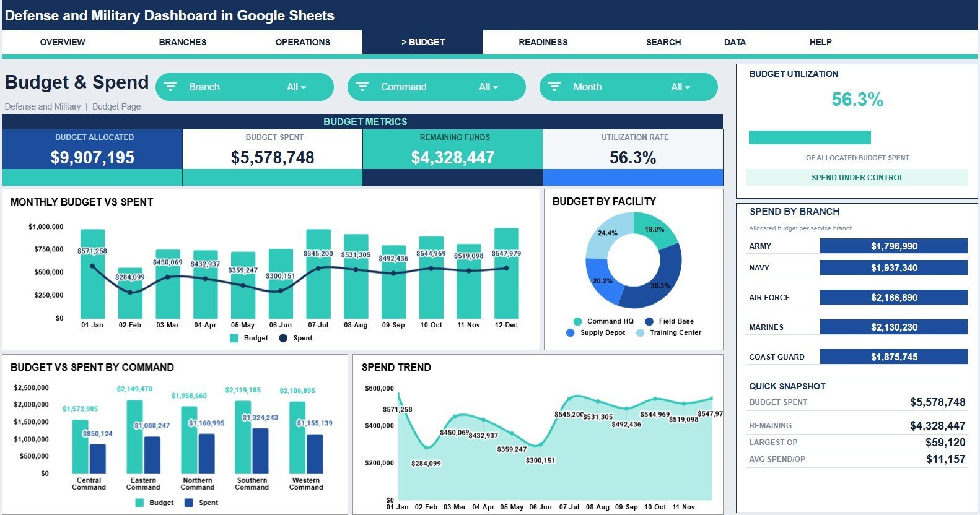Click the AVG SPEND/OP value $11,157
The height and width of the screenshot is (515, 980).
(945, 459)
